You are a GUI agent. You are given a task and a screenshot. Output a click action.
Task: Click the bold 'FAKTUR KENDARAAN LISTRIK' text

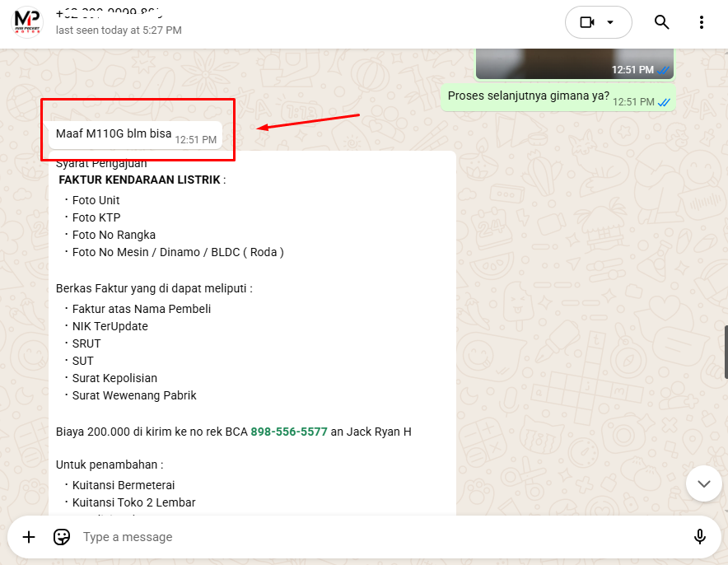(139, 180)
